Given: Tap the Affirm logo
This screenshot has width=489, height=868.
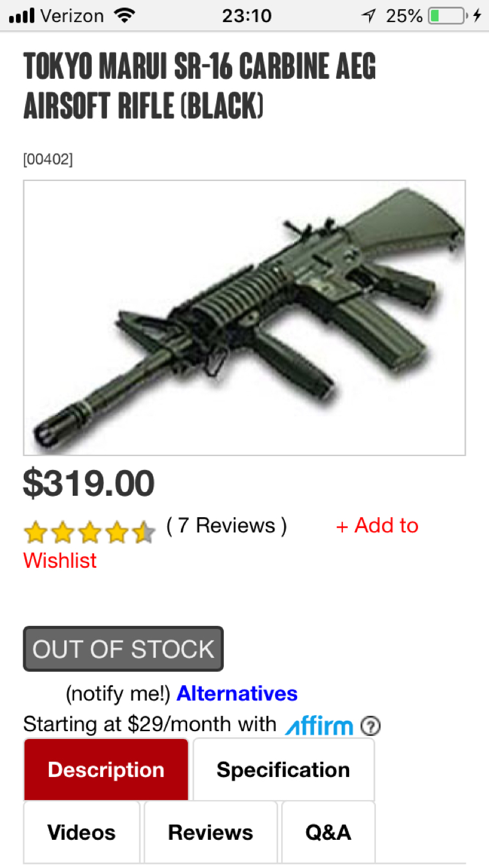Looking at the screenshot, I should pyautogui.click(x=319, y=725).
